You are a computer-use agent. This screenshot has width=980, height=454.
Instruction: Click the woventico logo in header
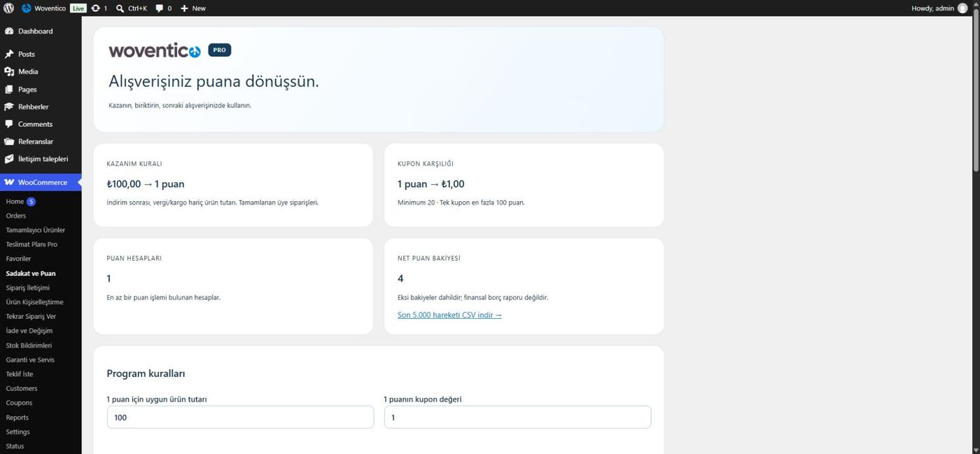tap(155, 50)
